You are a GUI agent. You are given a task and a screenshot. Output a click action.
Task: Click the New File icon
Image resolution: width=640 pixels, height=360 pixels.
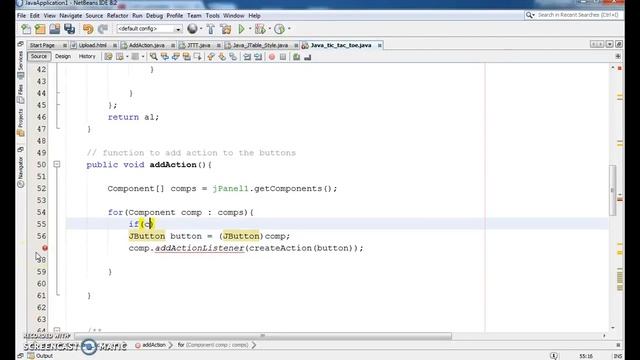pos(26,29)
